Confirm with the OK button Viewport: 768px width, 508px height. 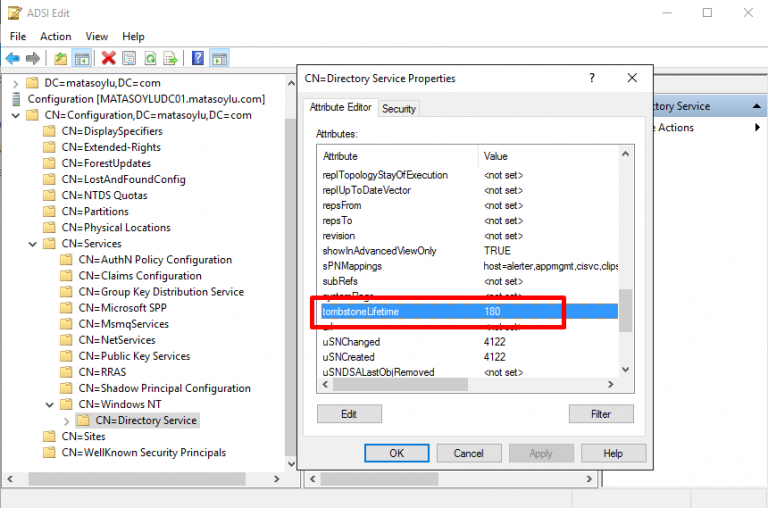click(397, 453)
